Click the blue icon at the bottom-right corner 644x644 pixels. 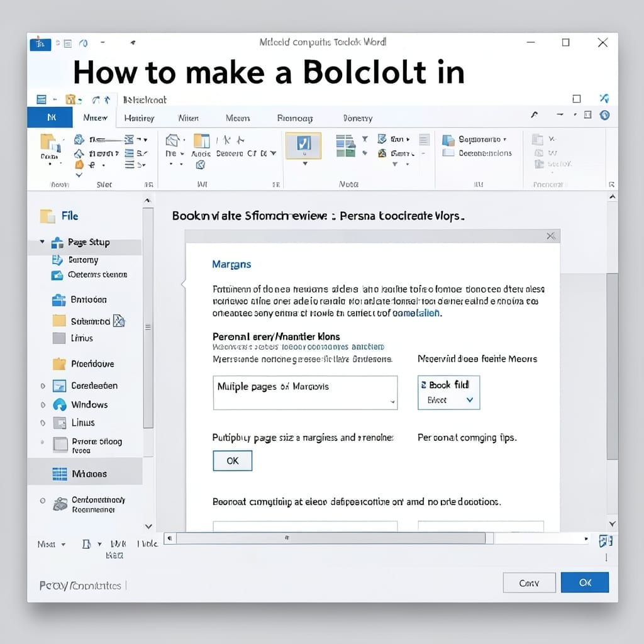(606, 541)
